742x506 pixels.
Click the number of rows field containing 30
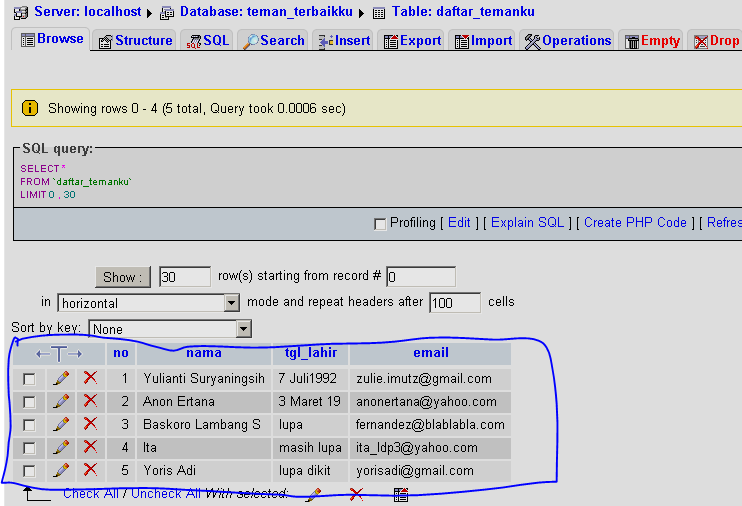click(x=185, y=276)
